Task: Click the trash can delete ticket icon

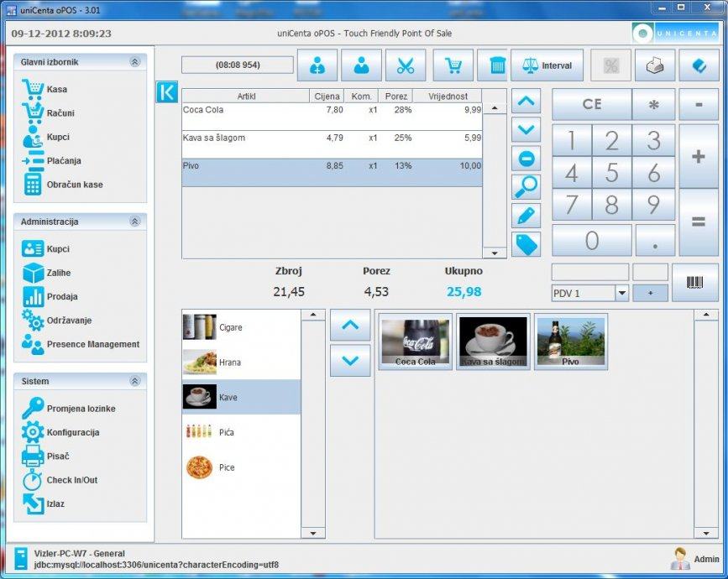Action: click(498, 65)
